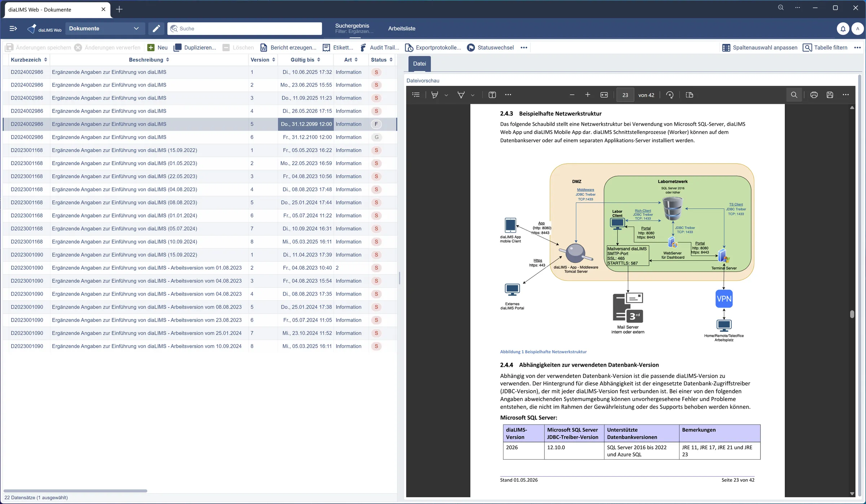Switch to Suchergebnis tab
The image size is (866, 504).
(x=354, y=28)
